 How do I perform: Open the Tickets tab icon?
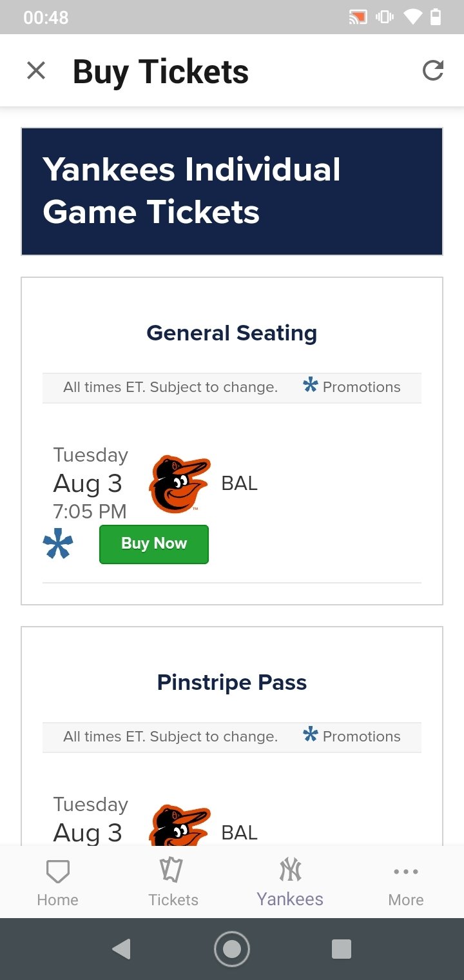(171, 870)
